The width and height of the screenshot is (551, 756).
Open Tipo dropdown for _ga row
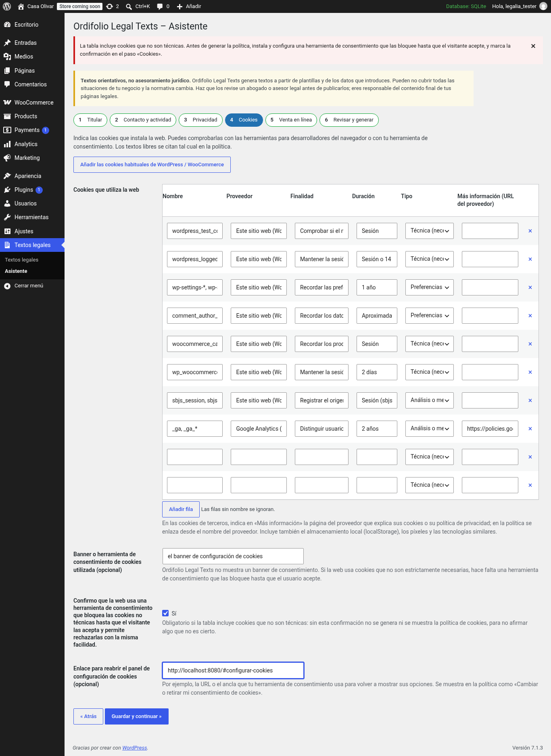pyautogui.click(x=430, y=429)
